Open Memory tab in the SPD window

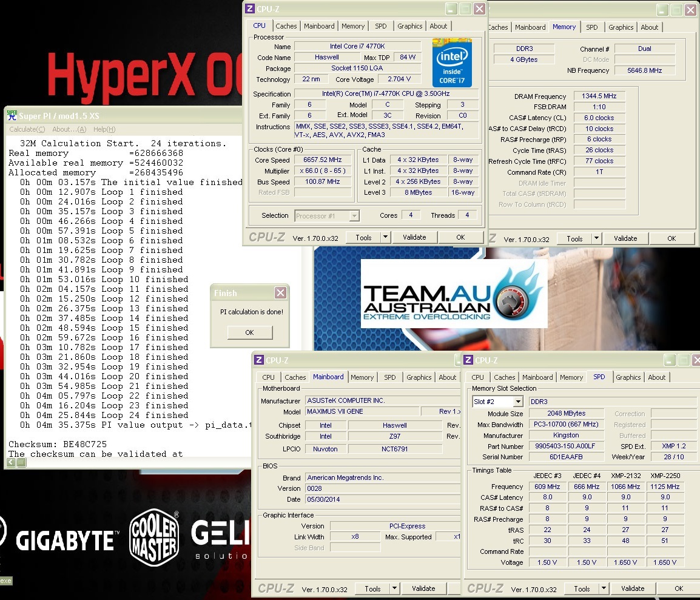tap(571, 377)
